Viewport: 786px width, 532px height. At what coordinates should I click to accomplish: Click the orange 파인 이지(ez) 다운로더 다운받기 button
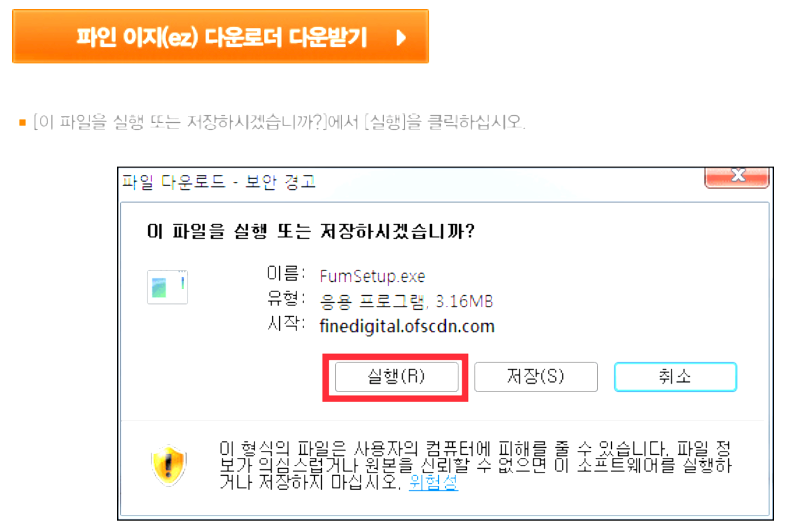(220, 36)
